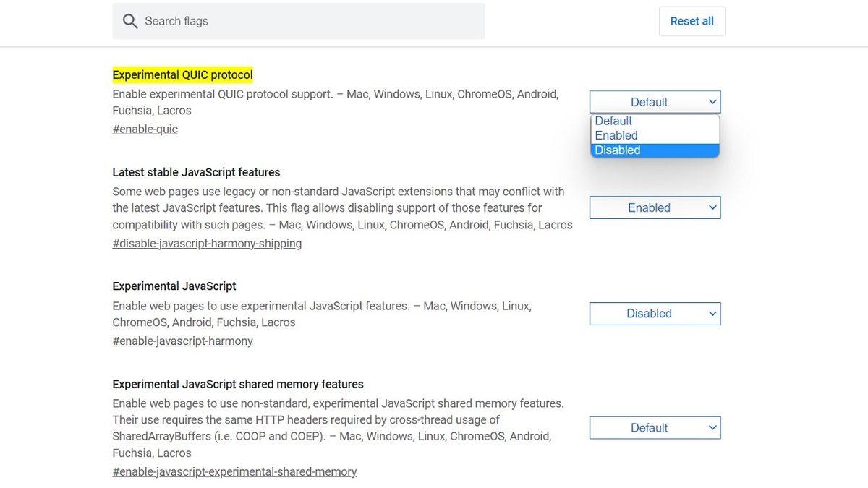Click the highlighted Experimental QUIC protocol title
868x488 pixels.
tap(182, 75)
